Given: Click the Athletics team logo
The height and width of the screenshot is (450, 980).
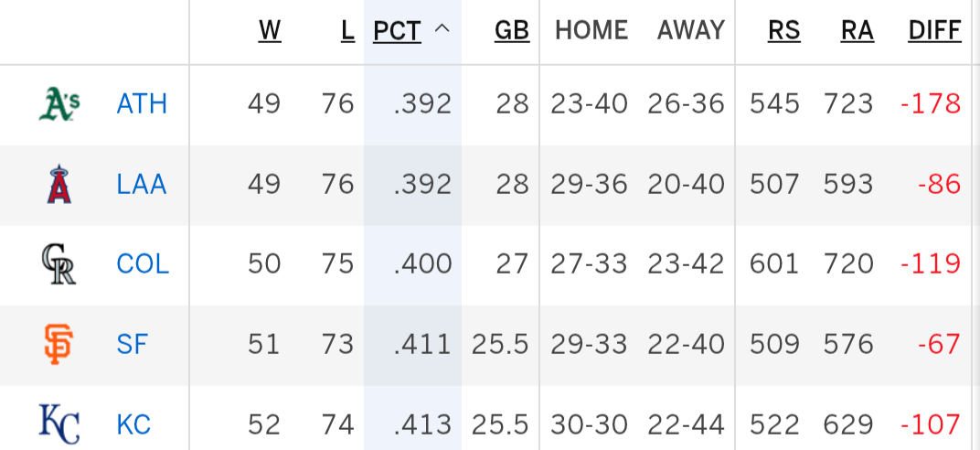Looking at the screenshot, I should tap(59, 103).
